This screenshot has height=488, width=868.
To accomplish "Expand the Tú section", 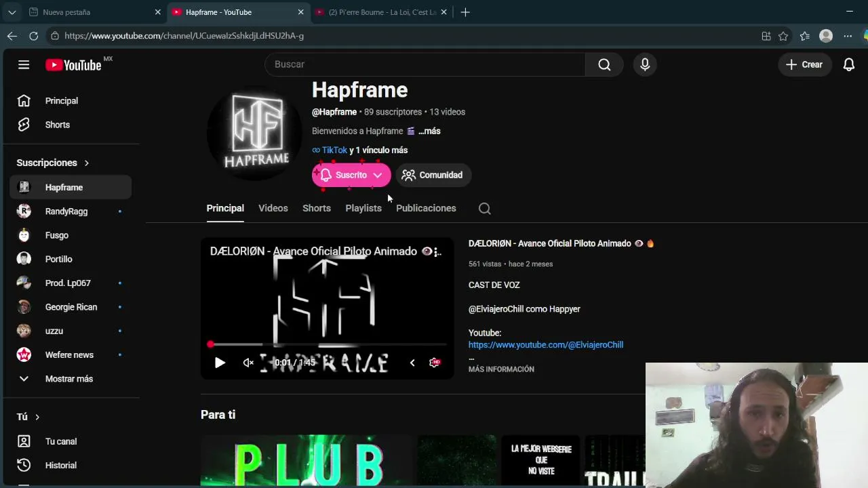I will 28,417.
